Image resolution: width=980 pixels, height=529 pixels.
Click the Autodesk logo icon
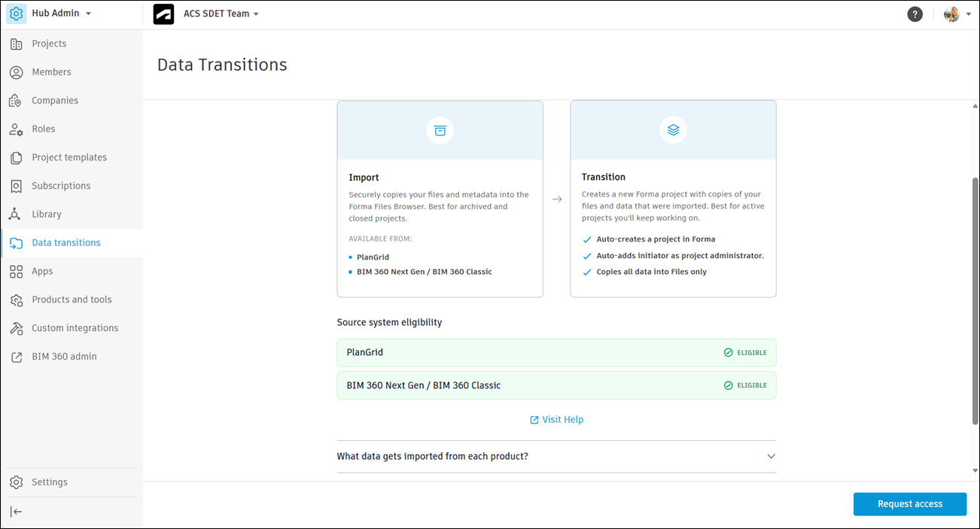pos(163,14)
